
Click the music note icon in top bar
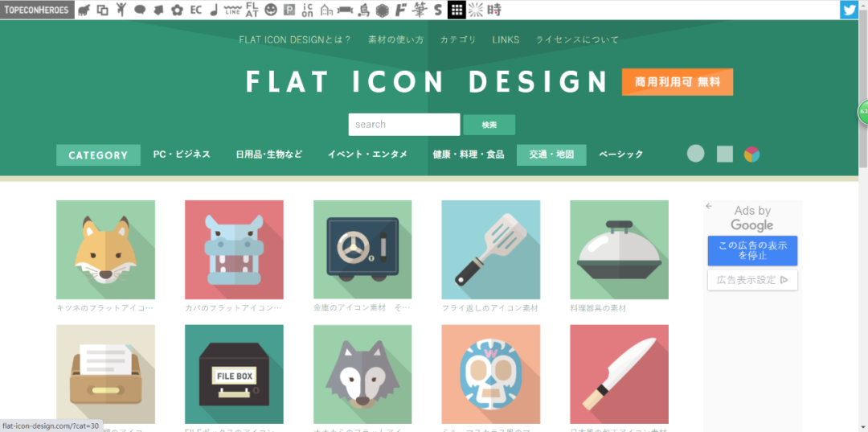tap(214, 10)
